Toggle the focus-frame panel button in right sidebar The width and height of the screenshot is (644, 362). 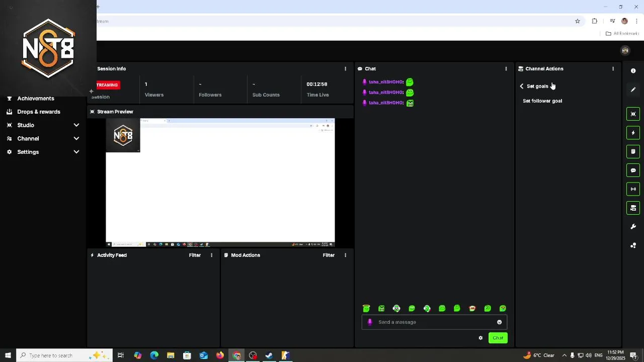[x=633, y=114]
